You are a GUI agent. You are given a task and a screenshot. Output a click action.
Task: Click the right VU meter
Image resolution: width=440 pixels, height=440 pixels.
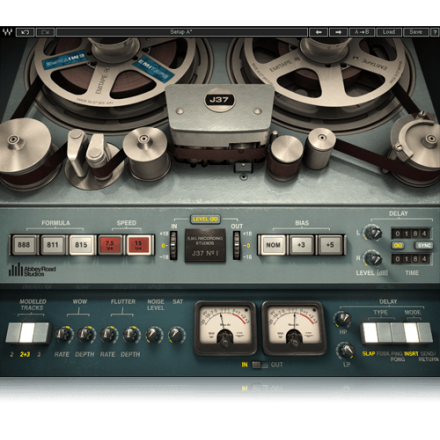coord(294,328)
